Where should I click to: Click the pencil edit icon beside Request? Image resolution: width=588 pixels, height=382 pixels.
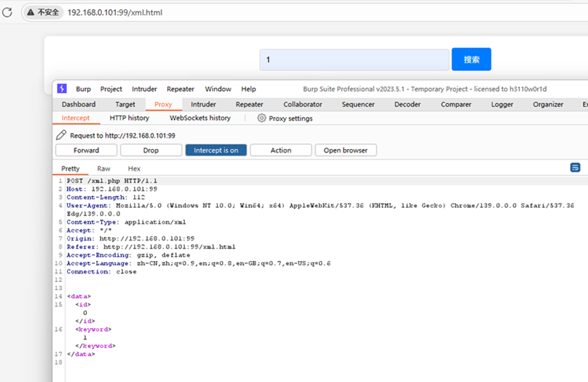[x=61, y=135]
